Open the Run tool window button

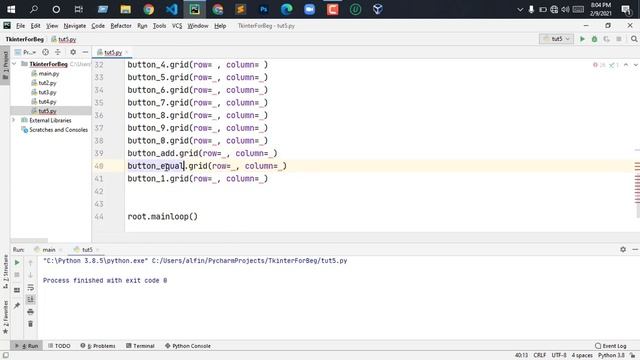pyautogui.click(x=27, y=346)
